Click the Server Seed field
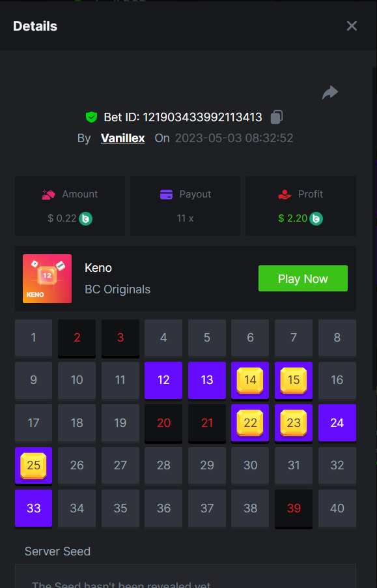 pos(186,576)
